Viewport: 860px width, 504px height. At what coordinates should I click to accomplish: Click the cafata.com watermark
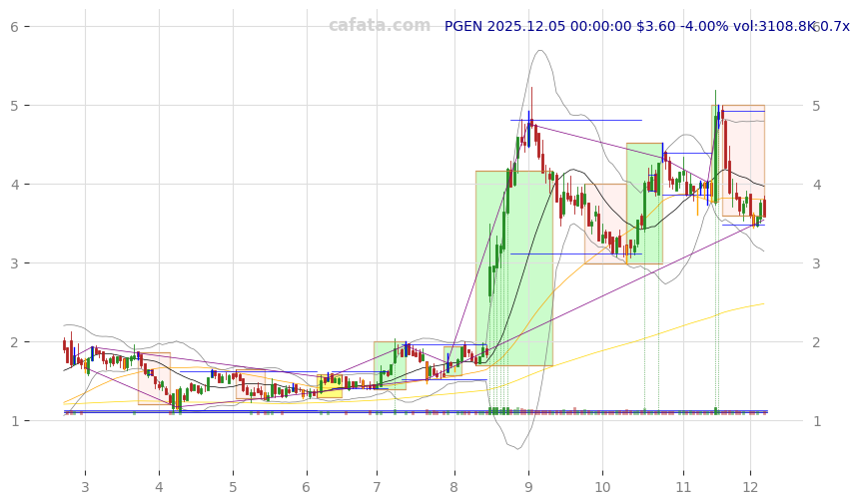click(380, 26)
